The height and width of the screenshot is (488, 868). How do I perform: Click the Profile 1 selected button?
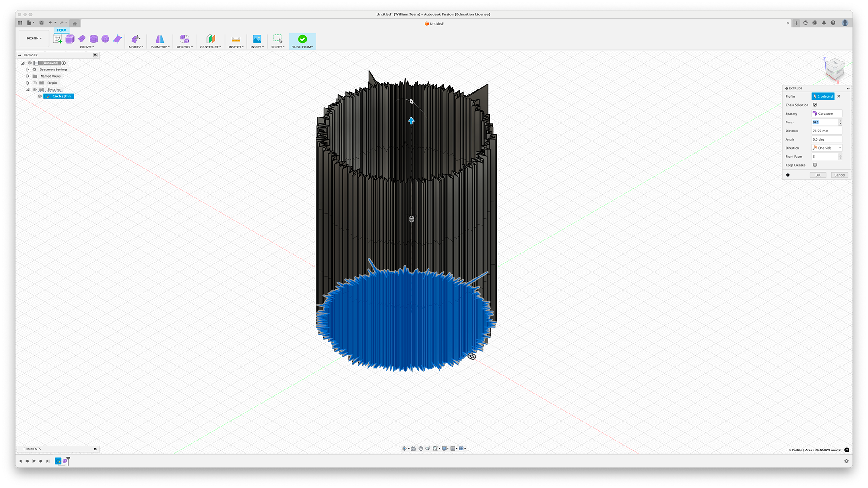click(823, 96)
